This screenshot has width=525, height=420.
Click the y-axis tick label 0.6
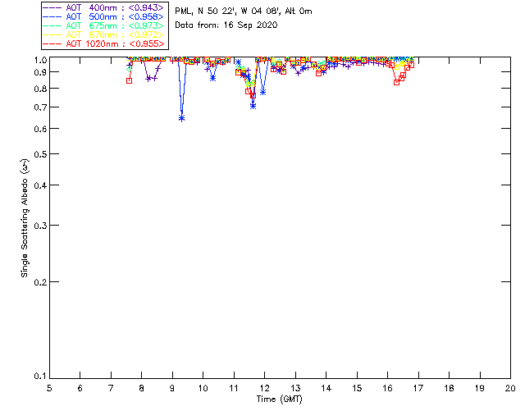click(x=40, y=129)
